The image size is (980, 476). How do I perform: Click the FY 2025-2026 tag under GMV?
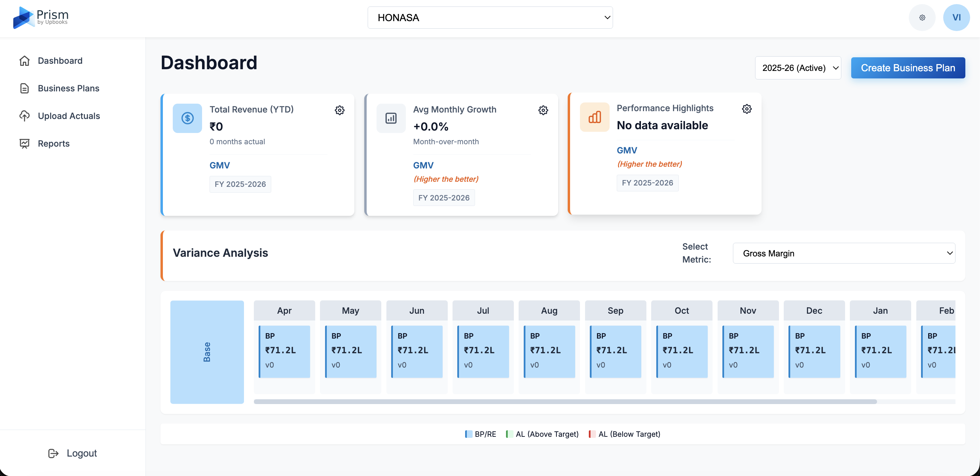[240, 184]
